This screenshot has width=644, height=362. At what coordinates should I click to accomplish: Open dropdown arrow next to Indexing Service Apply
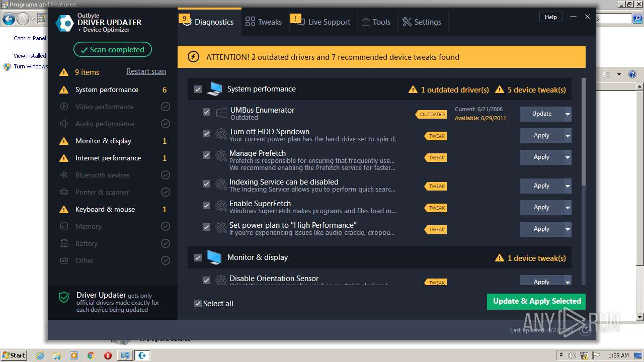pyautogui.click(x=568, y=186)
